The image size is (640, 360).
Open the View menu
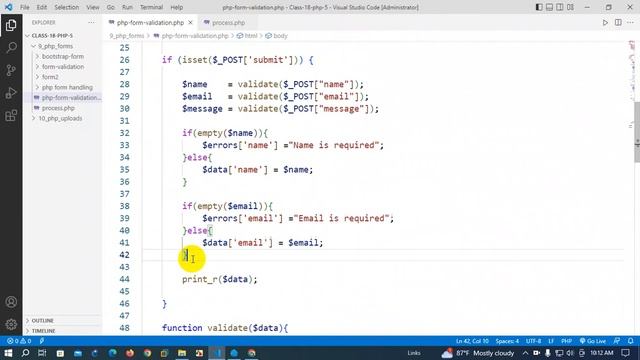click(x=93, y=7)
